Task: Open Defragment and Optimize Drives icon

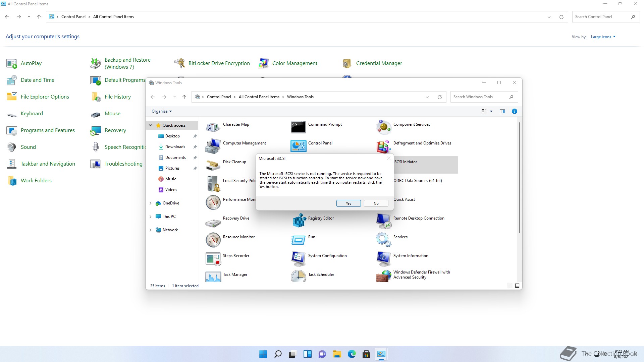Action: (383, 146)
